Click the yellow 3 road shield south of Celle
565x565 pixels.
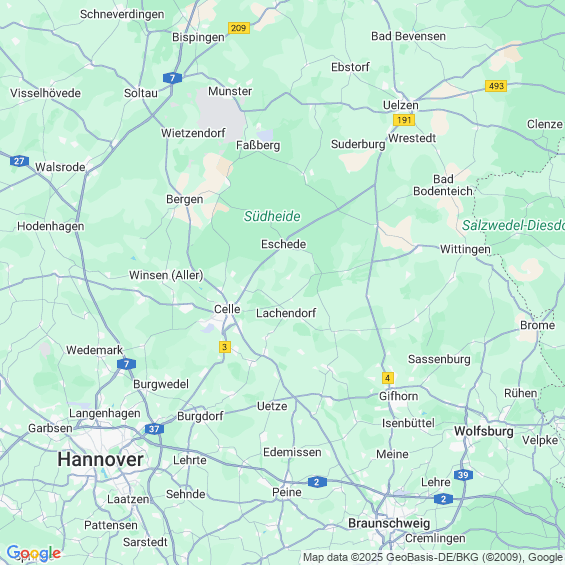(x=224, y=347)
